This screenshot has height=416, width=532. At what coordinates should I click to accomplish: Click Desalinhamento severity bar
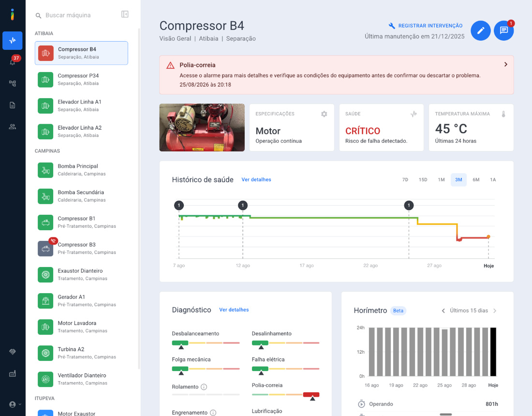point(286,344)
